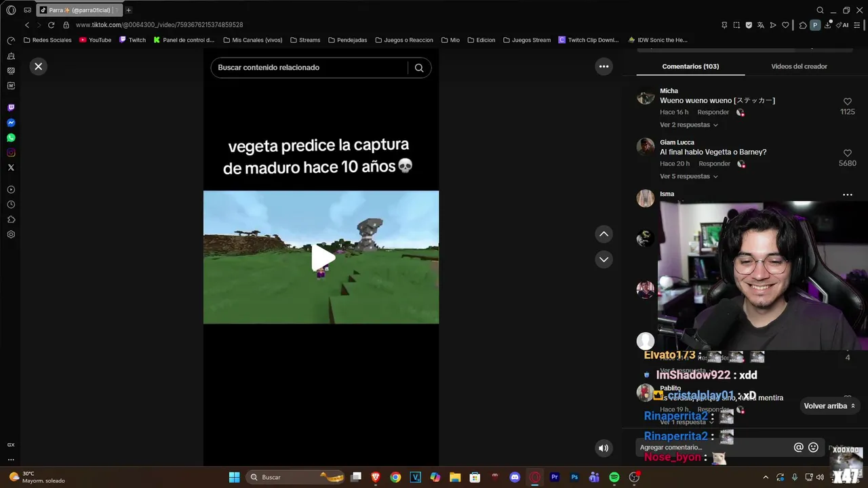The image size is (868, 488).
Task: Open Pendejadas bookmark folder
Action: point(347,40)
